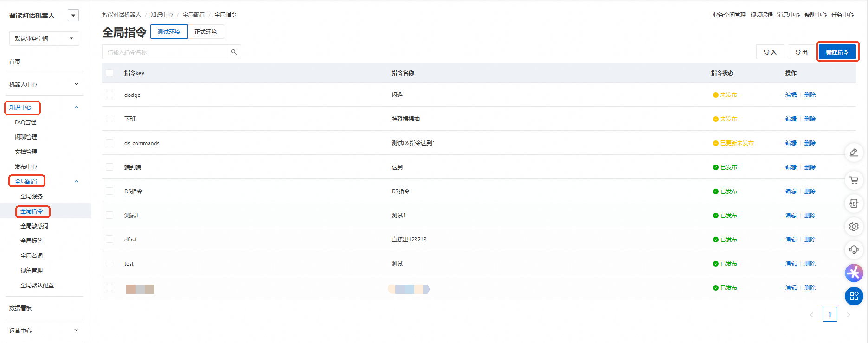Screen dimensions: 868x343
Task: Switch to 正式环境 tab
Action: 206,32
